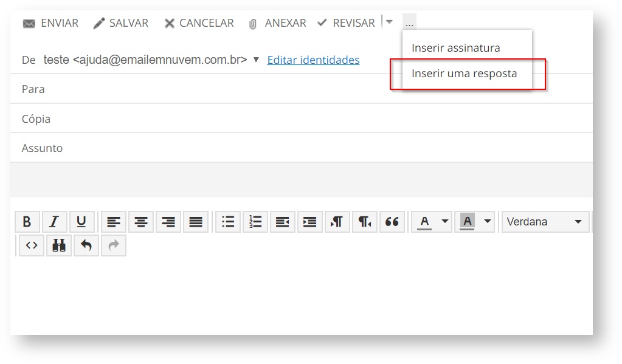Viewport: 622px width, 364px height.
Task: Open find and replace binoculars
Action: click(59, 246)
